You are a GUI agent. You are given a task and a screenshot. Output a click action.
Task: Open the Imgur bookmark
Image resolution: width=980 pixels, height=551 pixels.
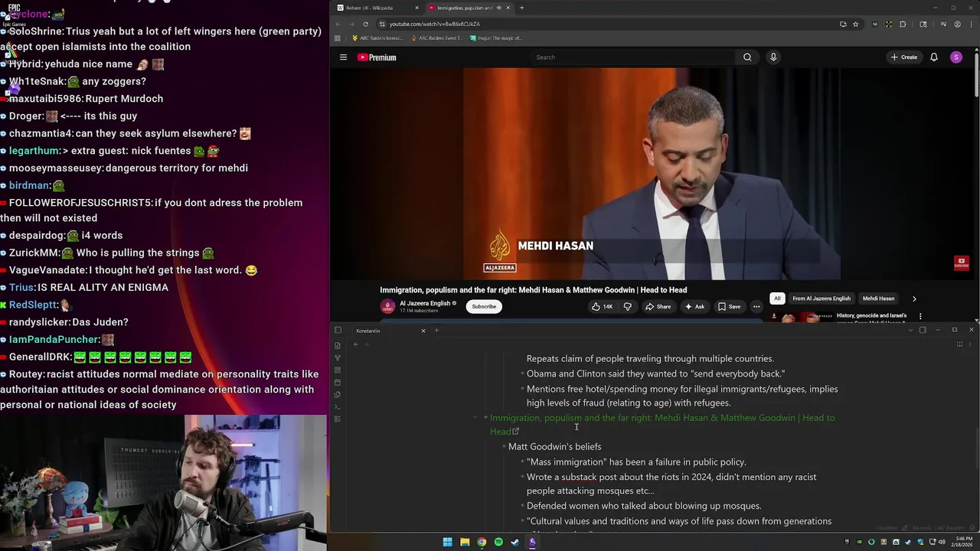click(495, 37)
